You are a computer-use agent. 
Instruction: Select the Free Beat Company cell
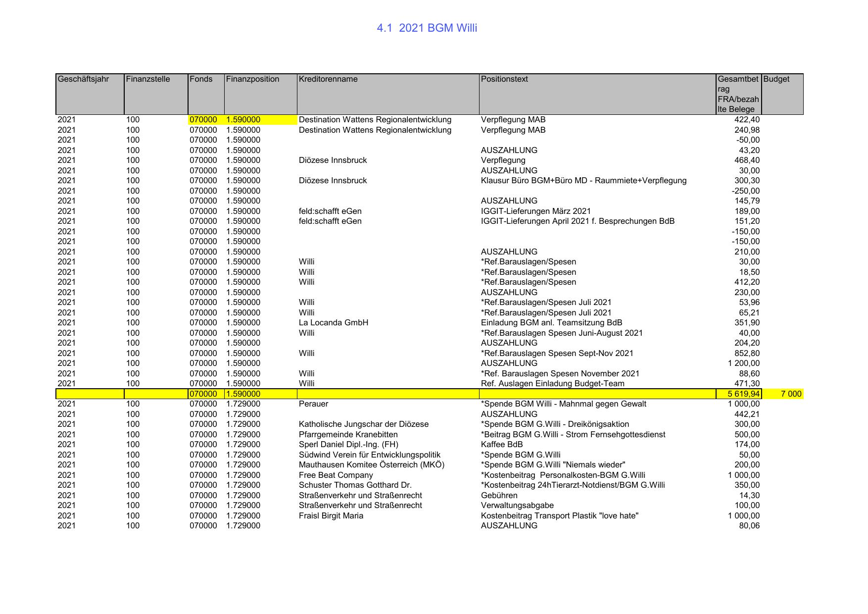click(336, 475)
